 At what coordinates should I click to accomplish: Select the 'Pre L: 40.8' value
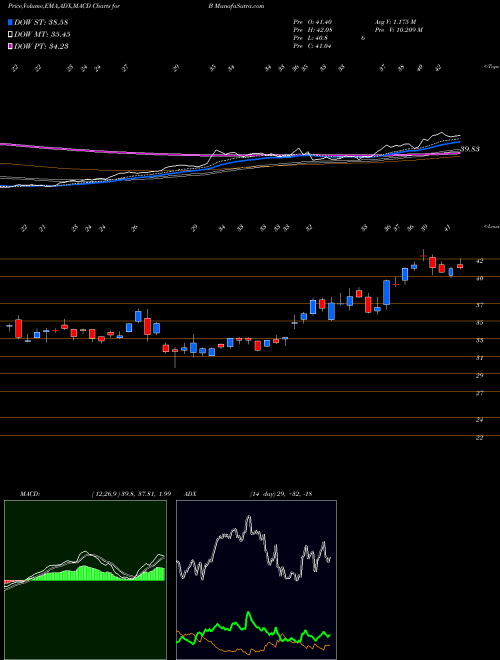(x=310, y=38)
